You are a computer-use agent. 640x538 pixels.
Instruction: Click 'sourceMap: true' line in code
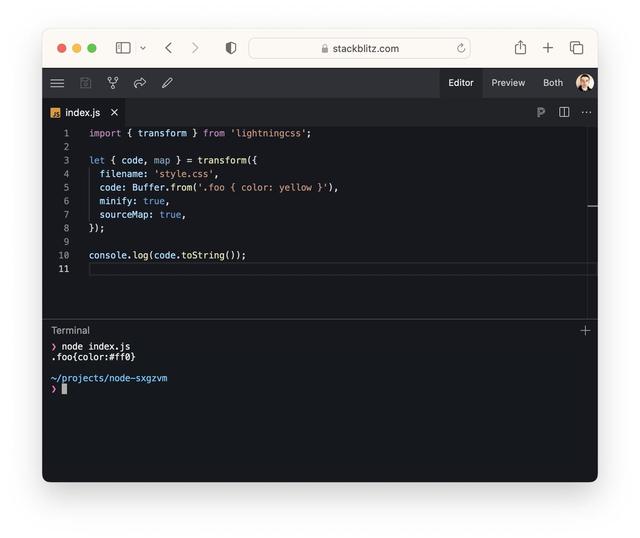tap(142, 215)
